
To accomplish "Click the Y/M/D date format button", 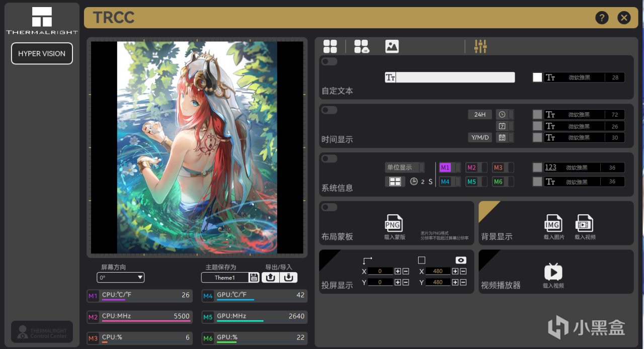I will (x=479, y=137).
